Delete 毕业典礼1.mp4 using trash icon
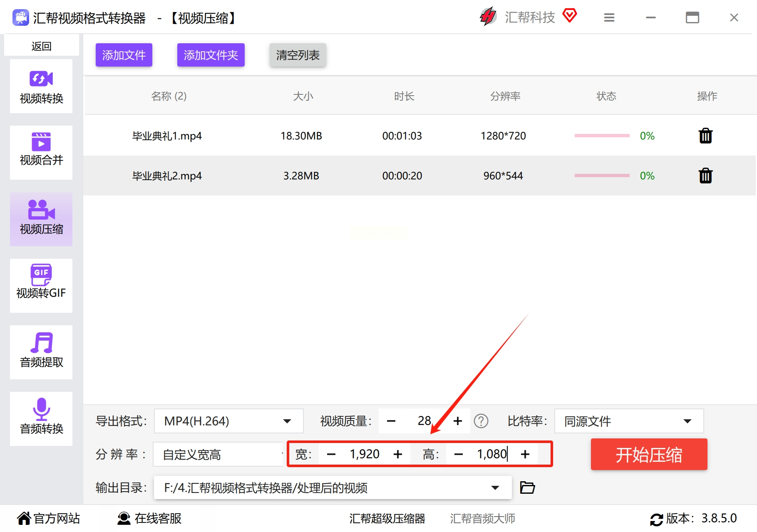Viewport: 757px width, 532px height. (x=705, y=136)
